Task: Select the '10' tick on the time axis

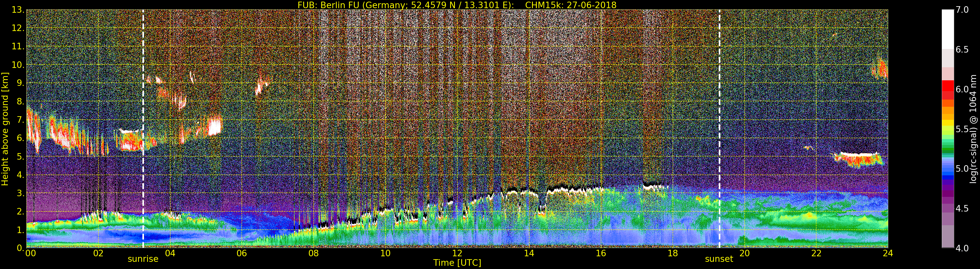Action: (x=385, y=253)
